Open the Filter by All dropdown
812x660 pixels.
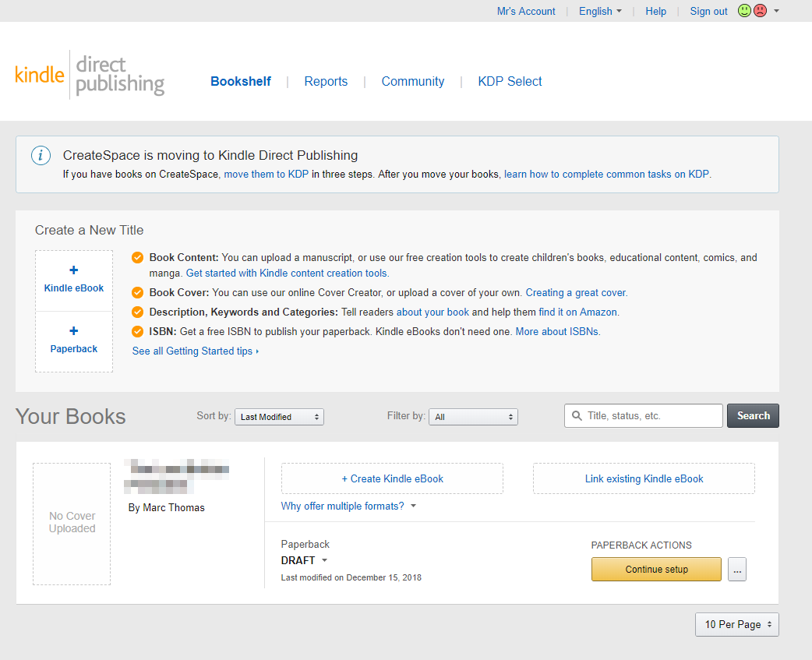pos(473,417)
